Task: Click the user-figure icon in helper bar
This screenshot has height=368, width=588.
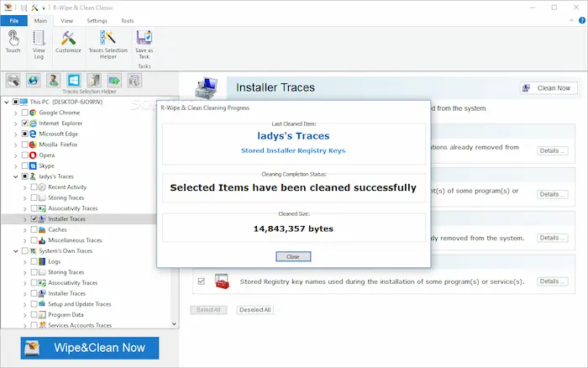Action: 54,81
